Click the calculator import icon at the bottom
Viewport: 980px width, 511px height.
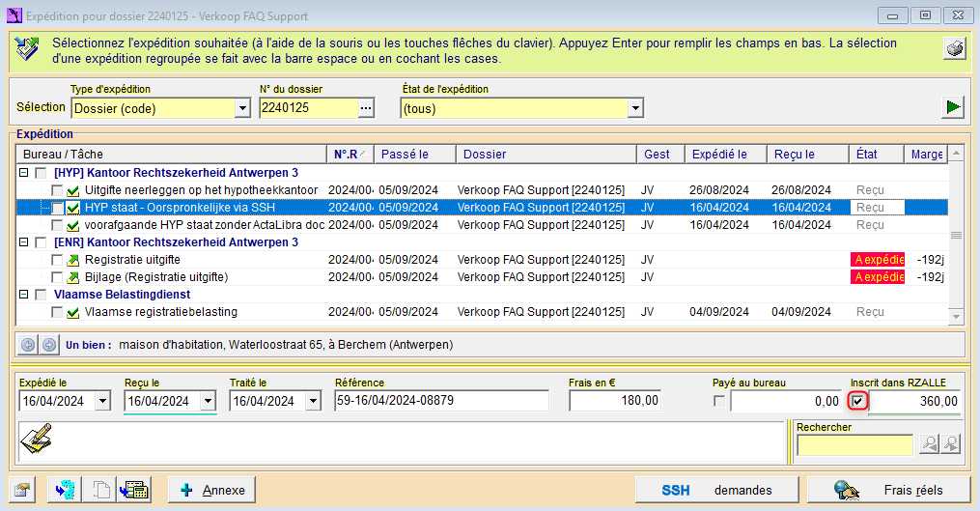coord(134,490)
